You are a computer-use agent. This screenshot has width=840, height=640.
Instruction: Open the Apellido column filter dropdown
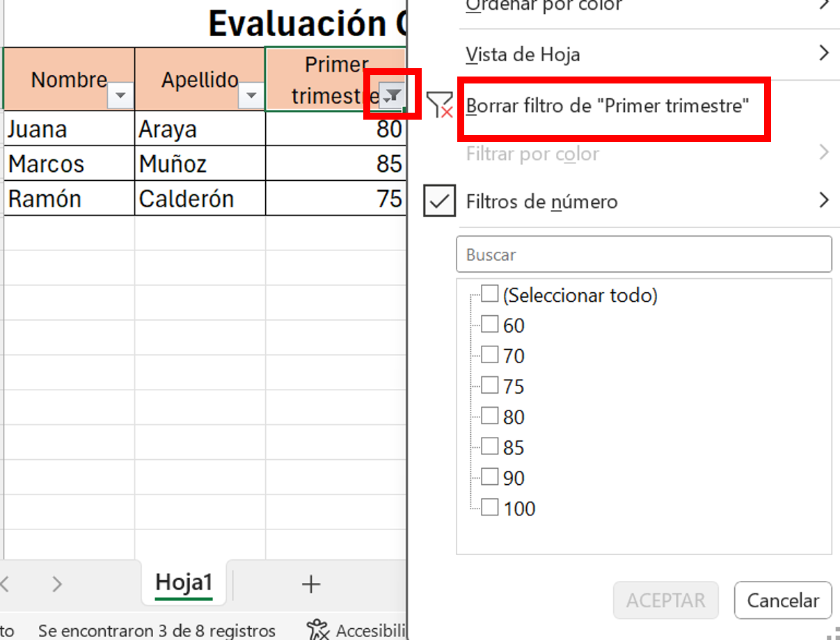[x=251, y=96]
